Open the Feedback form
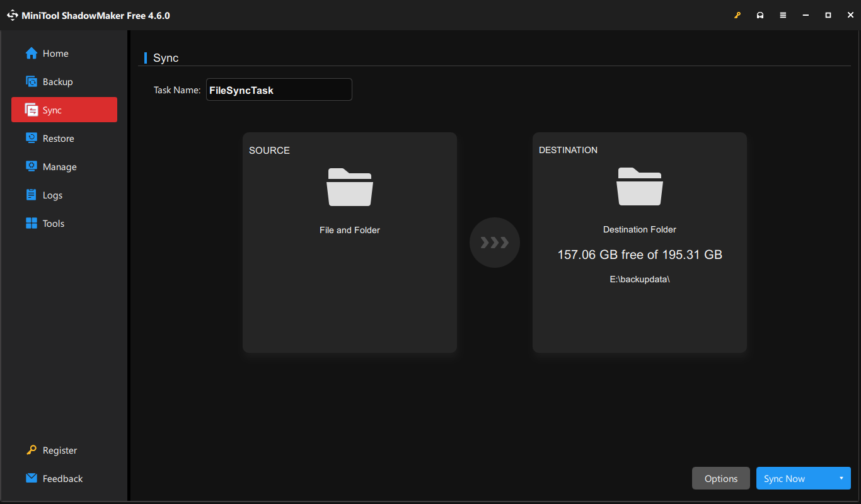 [x=62, y=478]
